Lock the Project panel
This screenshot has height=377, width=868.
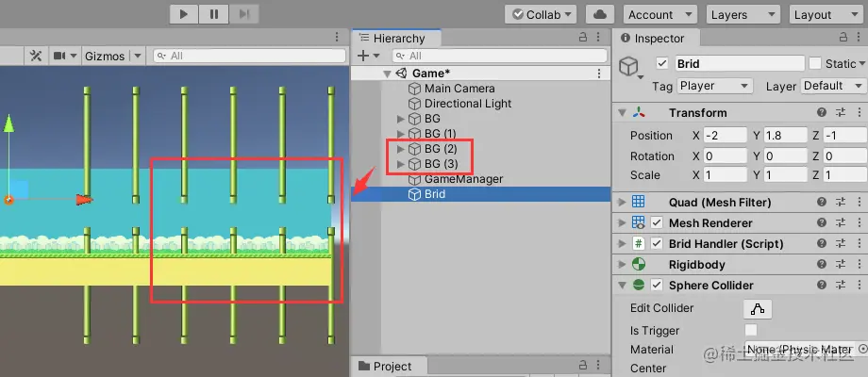pyautogui.click(x=582, y=366)
